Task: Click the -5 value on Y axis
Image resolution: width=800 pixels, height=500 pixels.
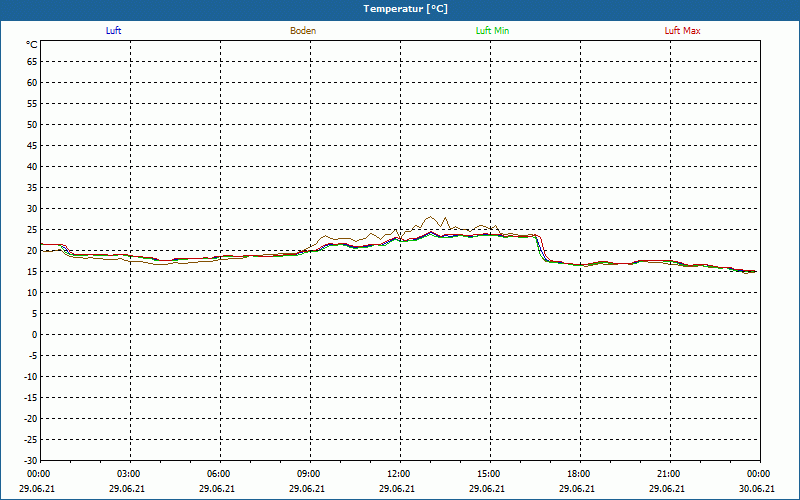Action: (33, 356)
